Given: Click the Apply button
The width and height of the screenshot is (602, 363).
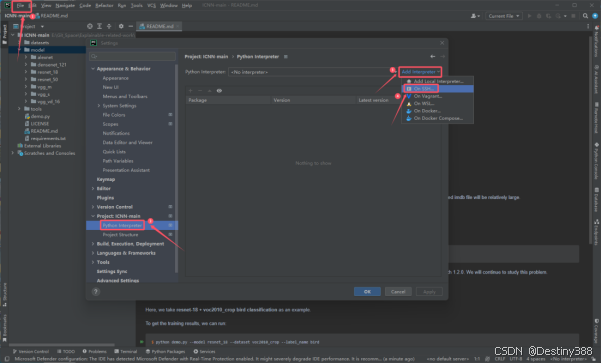Looking at the screenshot, I should 429,292.
